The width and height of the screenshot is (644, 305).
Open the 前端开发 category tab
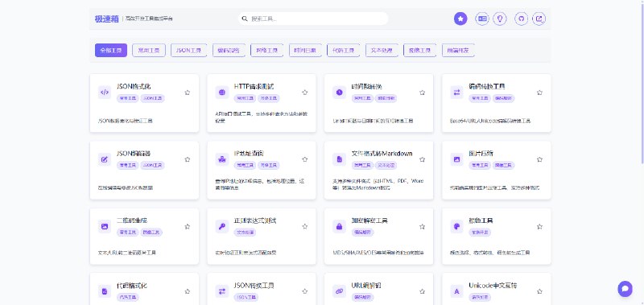pyautogui.click(x=458, y=50)
